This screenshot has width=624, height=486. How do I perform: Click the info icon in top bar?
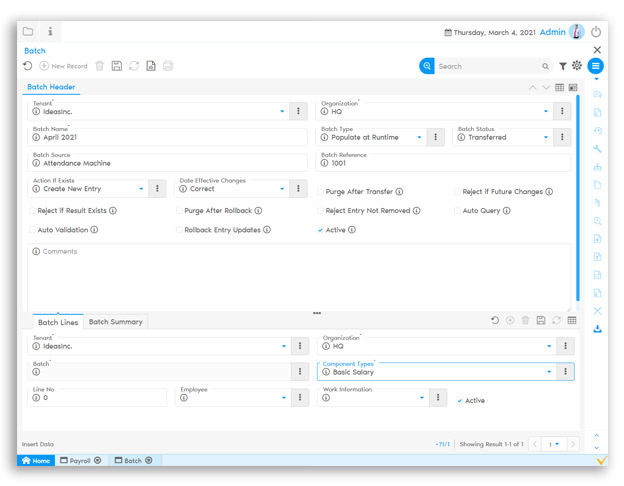coord(50,32)
